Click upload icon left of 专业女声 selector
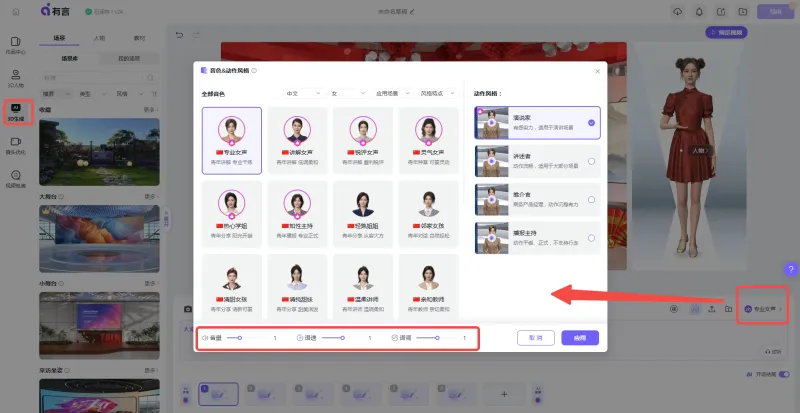The image size is (800, 413). pyautogui.click(x=711, y=309)
